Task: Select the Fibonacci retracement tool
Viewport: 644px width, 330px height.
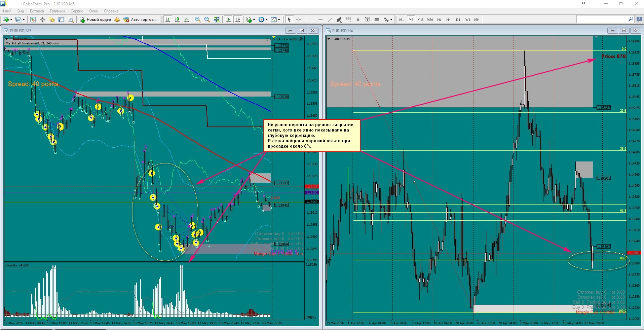Action: pyautogui.click(x=349, y=20)
